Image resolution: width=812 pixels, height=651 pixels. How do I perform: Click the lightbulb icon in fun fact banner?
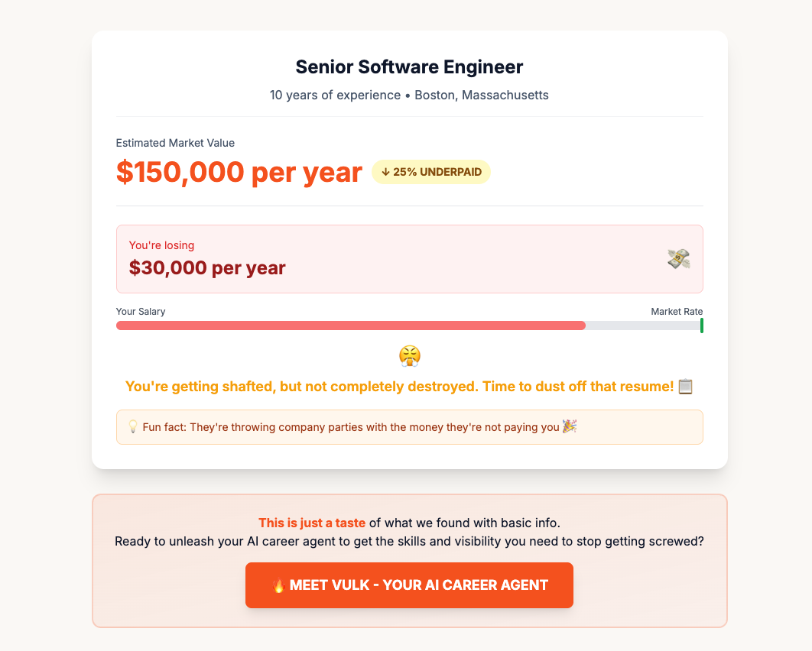point(132,427)
